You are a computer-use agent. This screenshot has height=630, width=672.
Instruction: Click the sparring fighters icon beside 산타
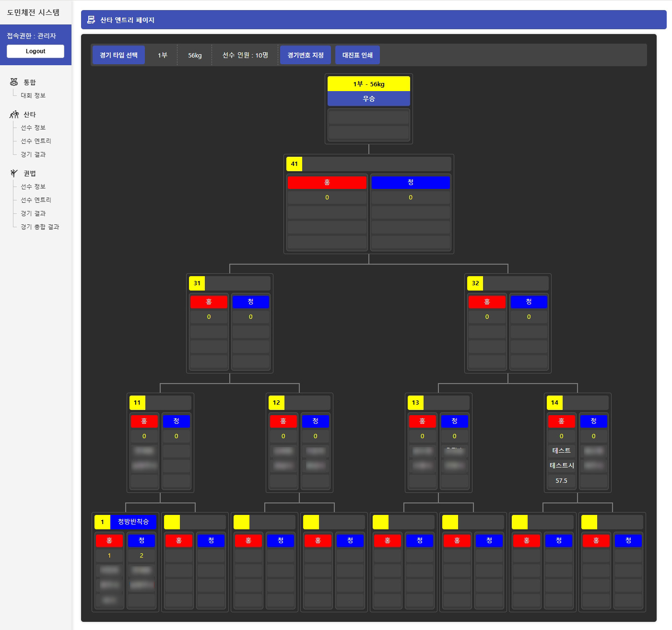(14, 115)
